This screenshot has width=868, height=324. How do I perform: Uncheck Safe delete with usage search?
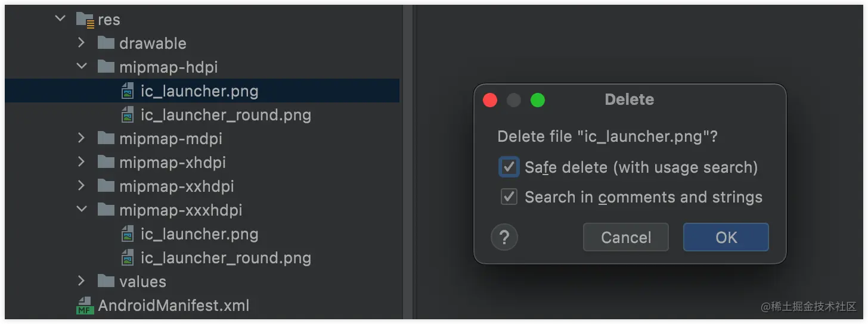509,167
